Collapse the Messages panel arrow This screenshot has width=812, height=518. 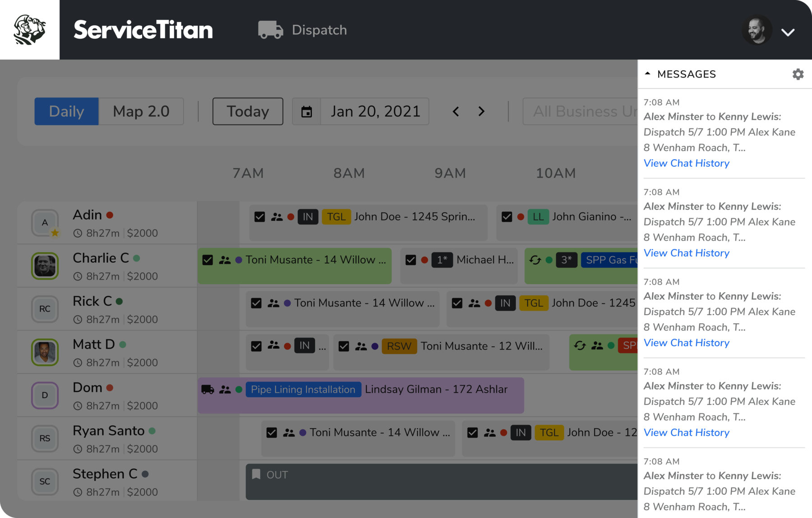[x=648, y=73]
